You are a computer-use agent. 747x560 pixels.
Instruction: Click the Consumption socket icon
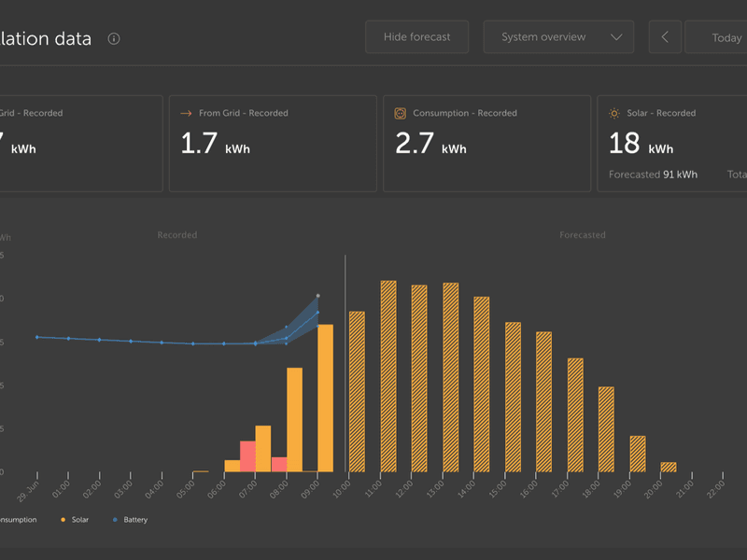(x=401, y=113)
